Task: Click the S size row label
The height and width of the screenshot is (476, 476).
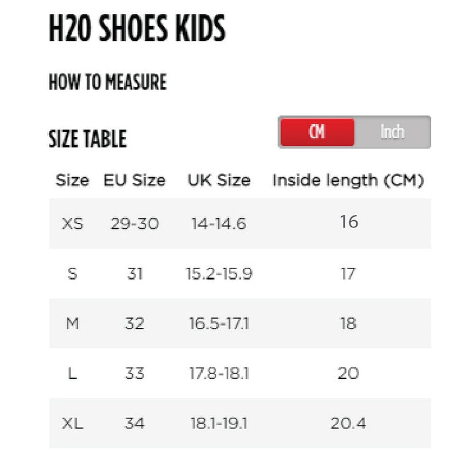Action: 72,273
